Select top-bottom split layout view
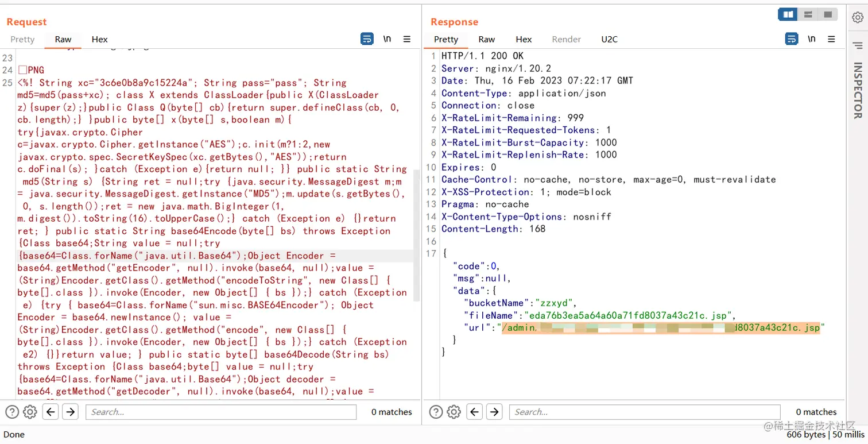The height and width of the screenshot is (444, 868). point(808,14)
